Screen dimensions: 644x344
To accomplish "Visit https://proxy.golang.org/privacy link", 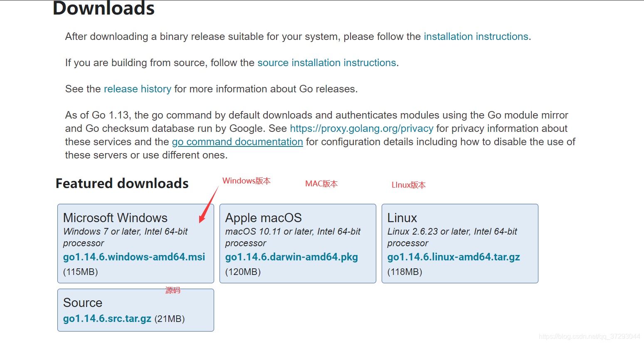I will (x=362, y=129).
